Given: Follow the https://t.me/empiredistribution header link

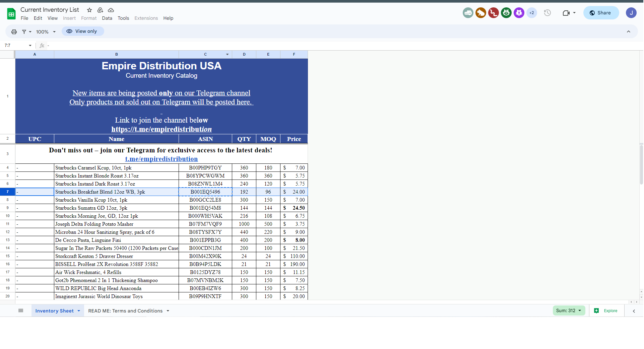Looking at the screenshot, I should coord(162,129).
